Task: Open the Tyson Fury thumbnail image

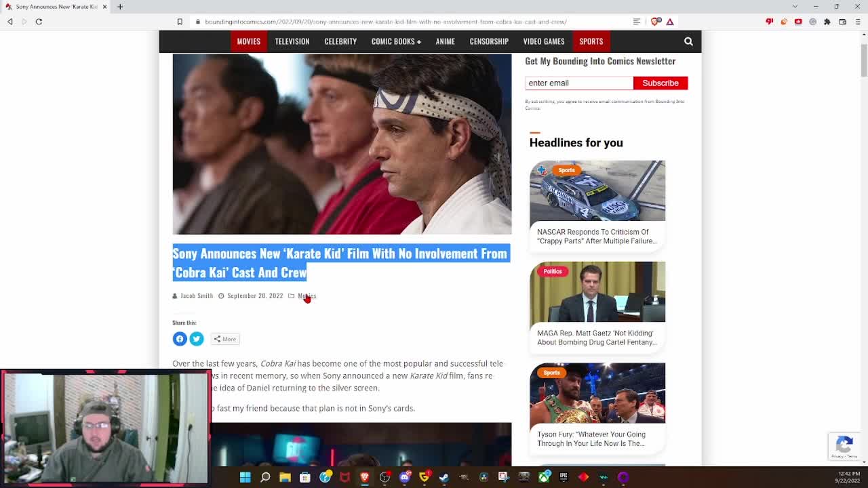Action: tap(597, 393)
